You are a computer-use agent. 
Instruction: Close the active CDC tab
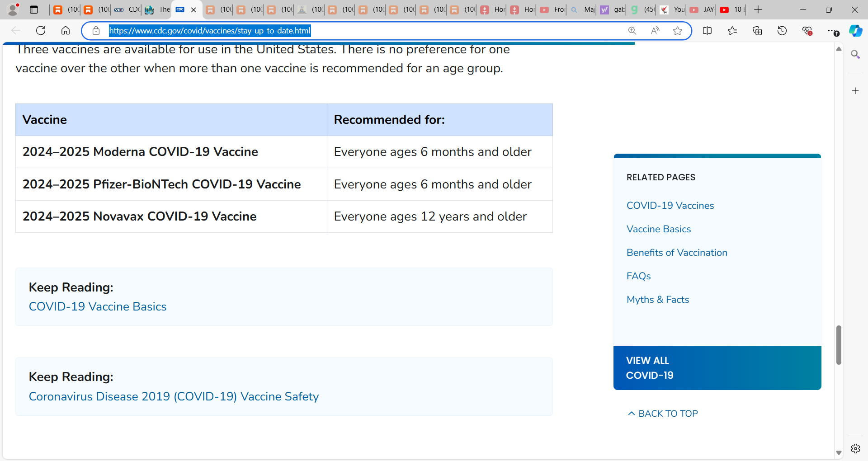193,10
